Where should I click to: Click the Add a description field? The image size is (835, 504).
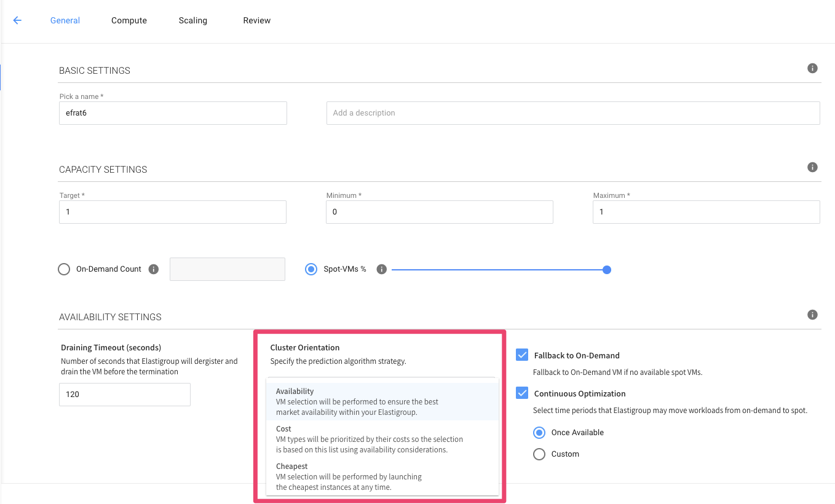[572, 113]
